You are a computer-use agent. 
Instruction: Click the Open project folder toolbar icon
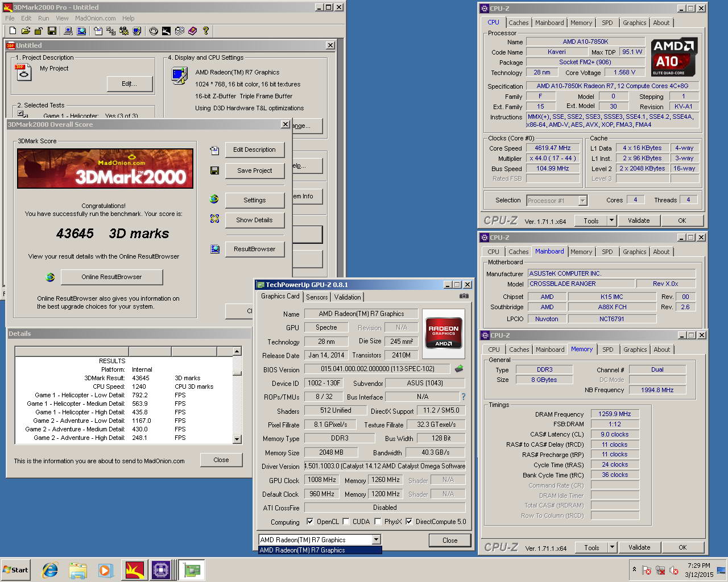click(26, 31)
